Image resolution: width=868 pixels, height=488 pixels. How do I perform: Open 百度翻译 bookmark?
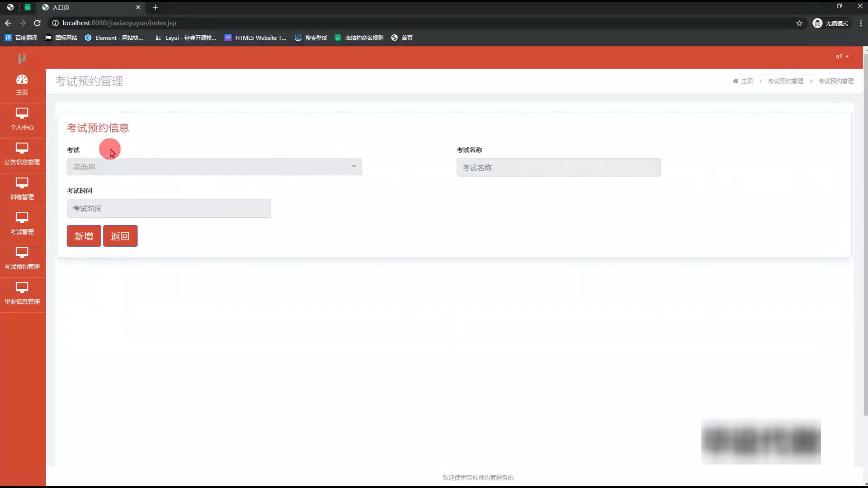coord(21,38)
